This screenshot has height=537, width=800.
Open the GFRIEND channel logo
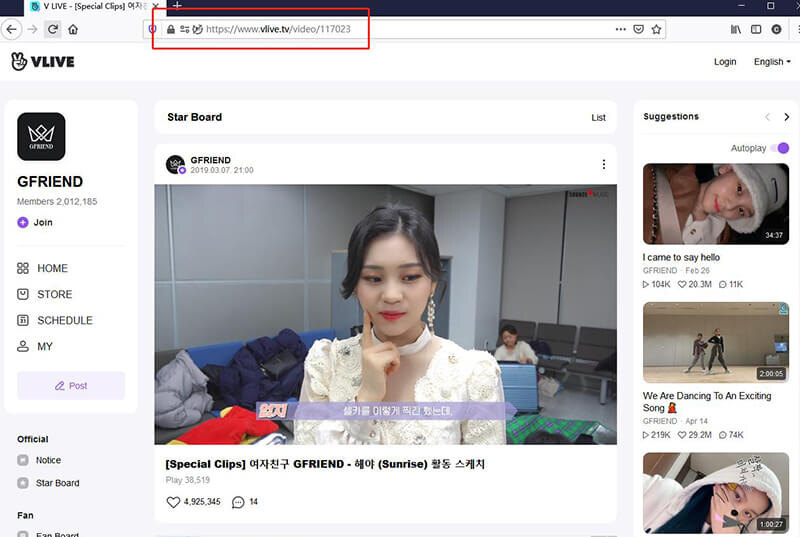41,136
